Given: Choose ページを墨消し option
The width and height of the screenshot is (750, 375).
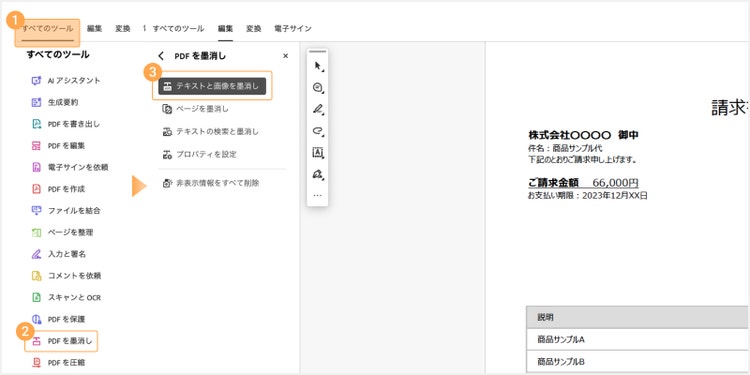Looking at the screenshot, I should [x=196, y=109].
